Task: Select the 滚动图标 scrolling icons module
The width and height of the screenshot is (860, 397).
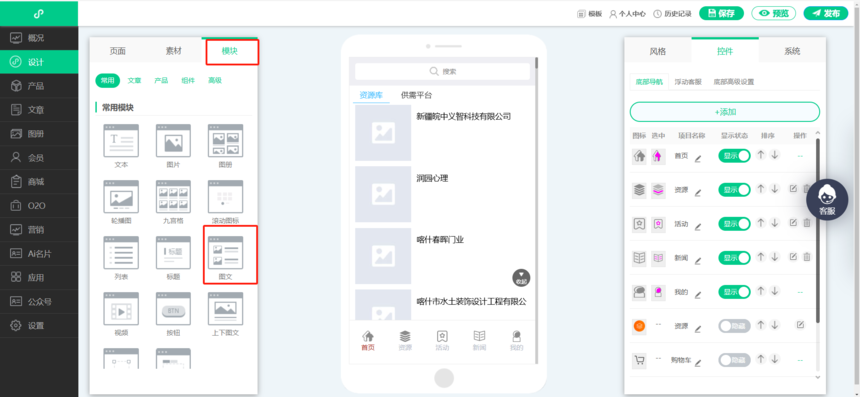Action: (x=225, y=197)
